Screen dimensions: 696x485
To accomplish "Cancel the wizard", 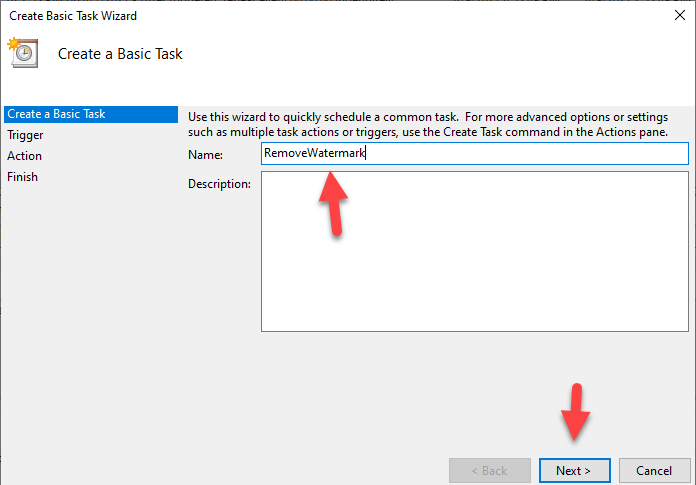I will tap(655, 470).
